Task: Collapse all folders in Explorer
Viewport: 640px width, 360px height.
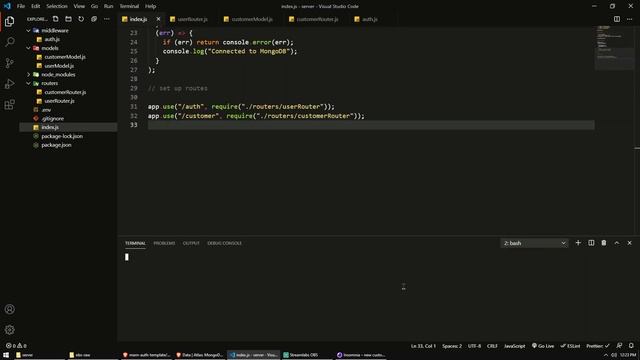Action: pyautogui.click(x=94, y=19)
